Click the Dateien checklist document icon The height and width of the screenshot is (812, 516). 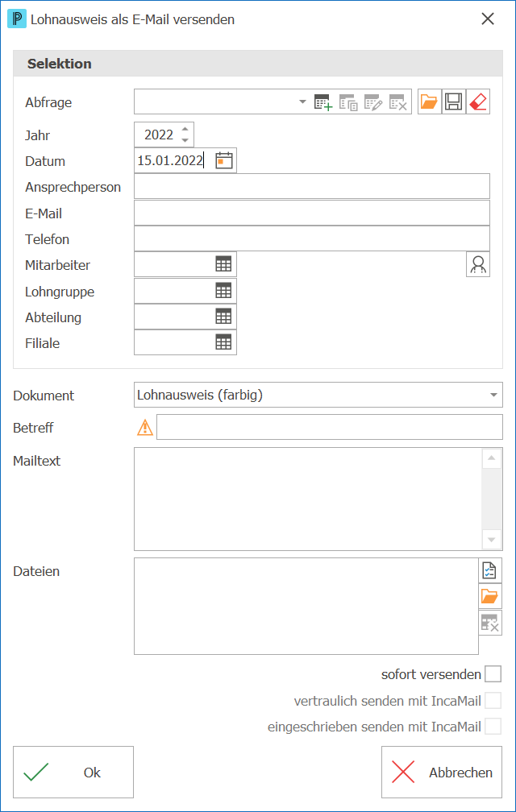489,570
